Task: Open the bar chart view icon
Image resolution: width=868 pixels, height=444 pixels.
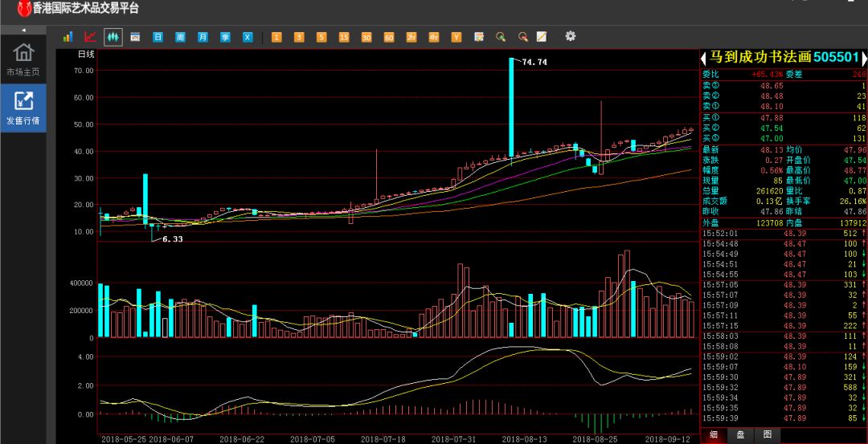Action: coord(68,37)
